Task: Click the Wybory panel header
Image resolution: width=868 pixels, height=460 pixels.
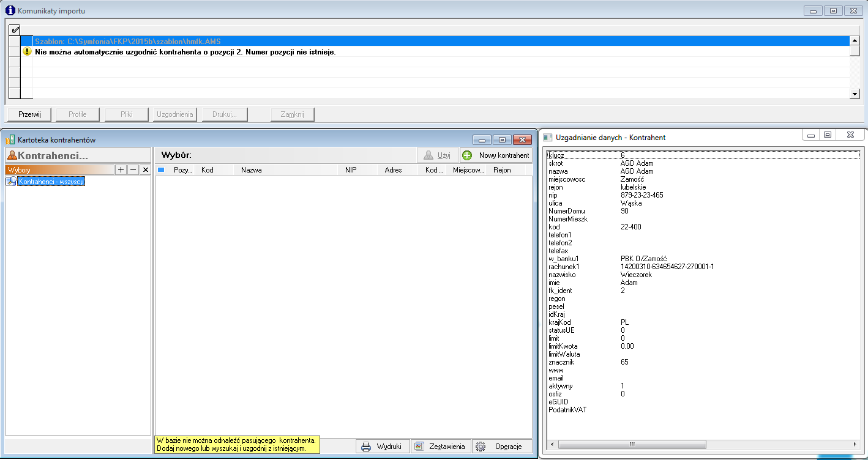Action: [60, 170]
